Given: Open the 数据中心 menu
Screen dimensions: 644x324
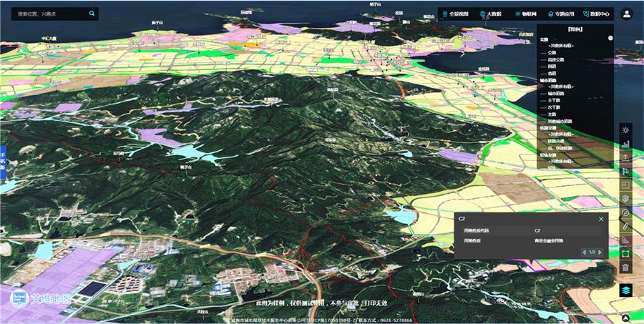Looking at the screenshot, I should coord(595,14).
